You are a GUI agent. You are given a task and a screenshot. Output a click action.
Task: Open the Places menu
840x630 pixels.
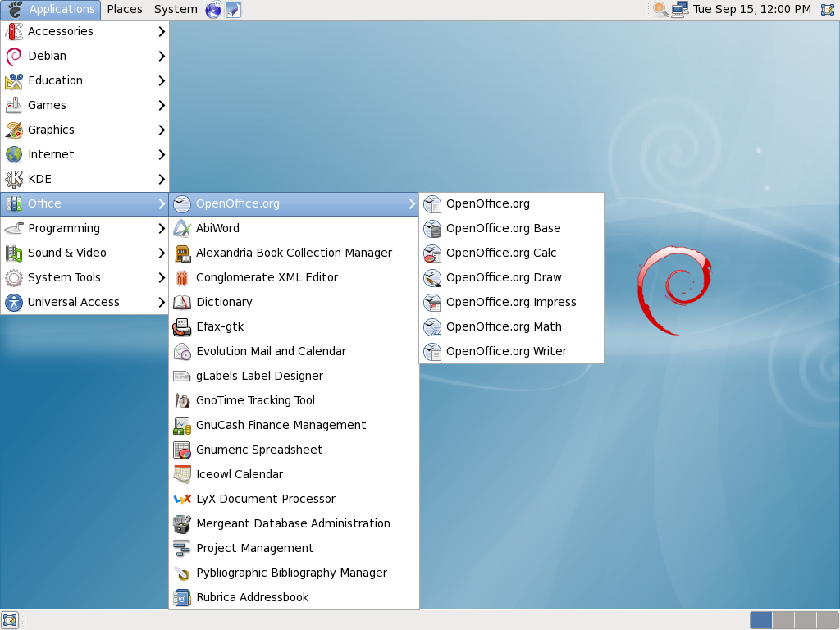[x=125, y=9]
